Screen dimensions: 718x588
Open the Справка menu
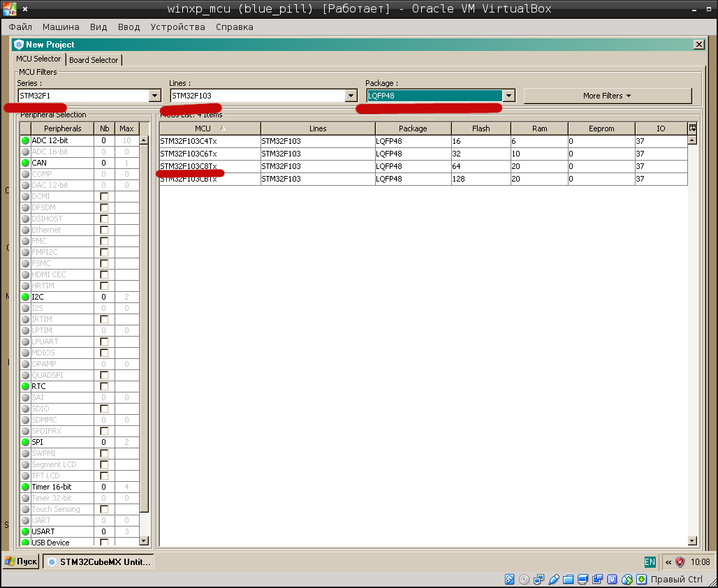tap(235, 27)
